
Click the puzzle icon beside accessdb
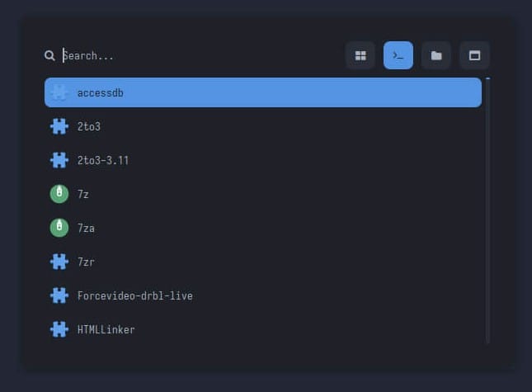click(59, 92)
